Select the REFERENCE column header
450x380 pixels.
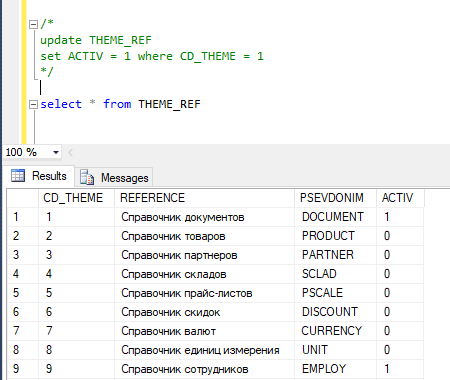[x=204, y=198]
